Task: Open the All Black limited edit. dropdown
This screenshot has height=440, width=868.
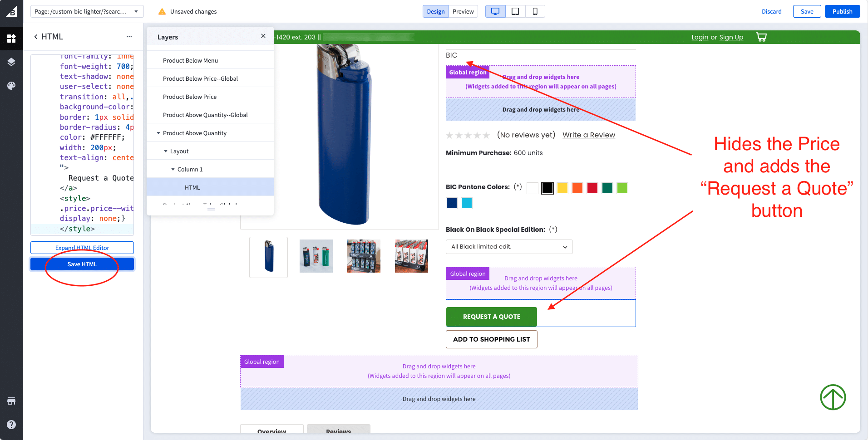Action: click(509, 247)
